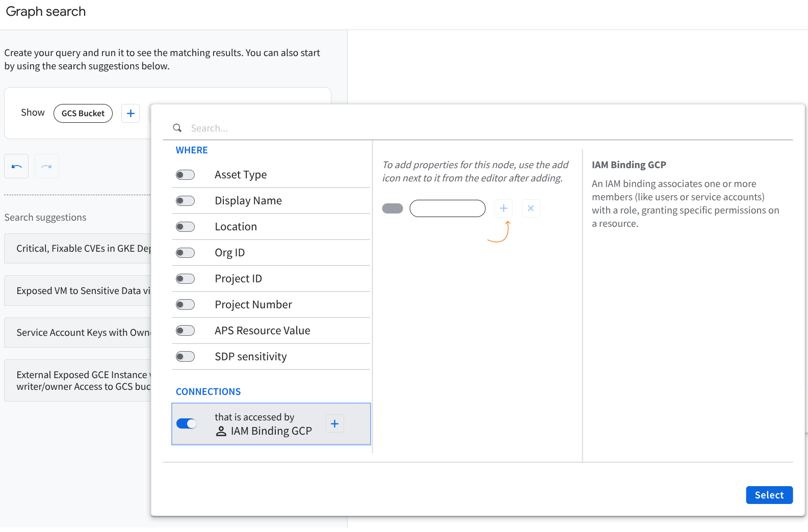Click the plus icon beside GCS Bucket
This screenshot has width=808, height=532.
131,113
